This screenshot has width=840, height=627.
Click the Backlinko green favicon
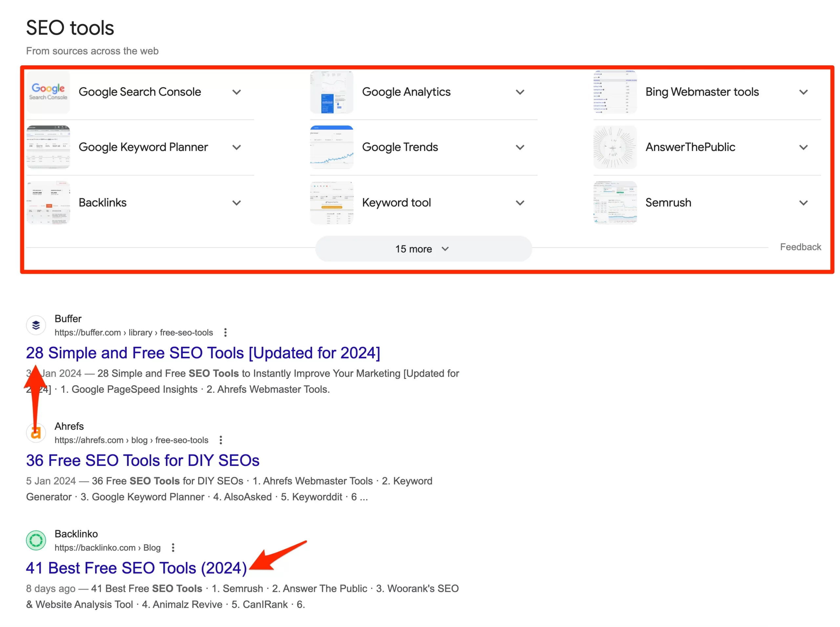pos(36,540)
